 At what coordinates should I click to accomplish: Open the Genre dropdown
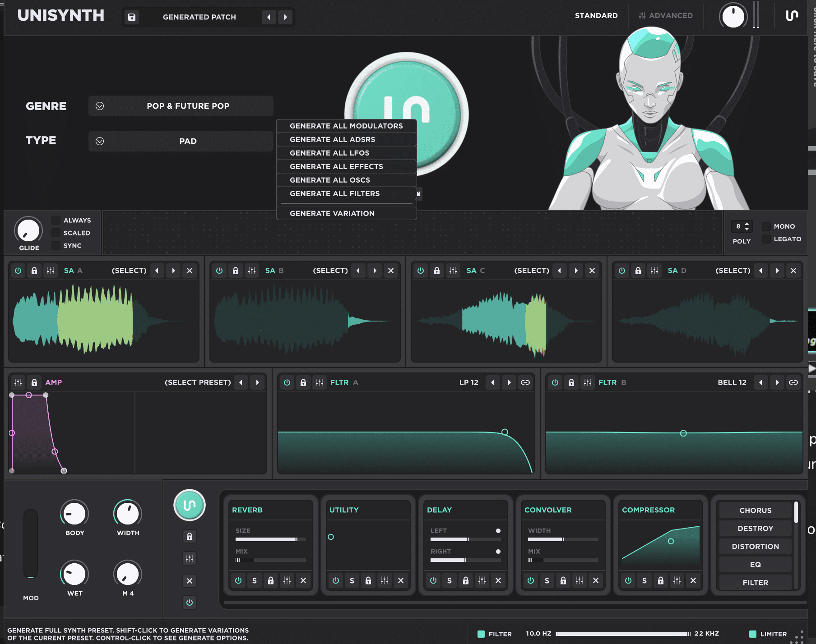(181, 106)
